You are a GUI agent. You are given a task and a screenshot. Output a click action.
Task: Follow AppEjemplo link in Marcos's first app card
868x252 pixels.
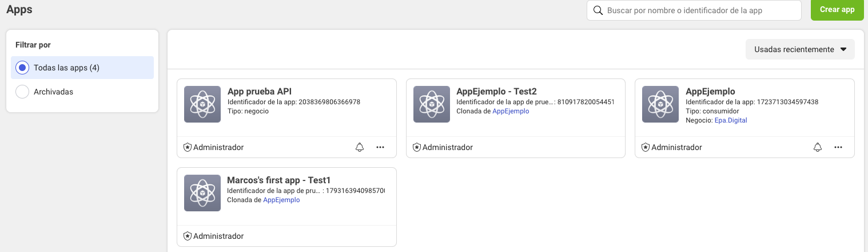click(x=281, y=200)
